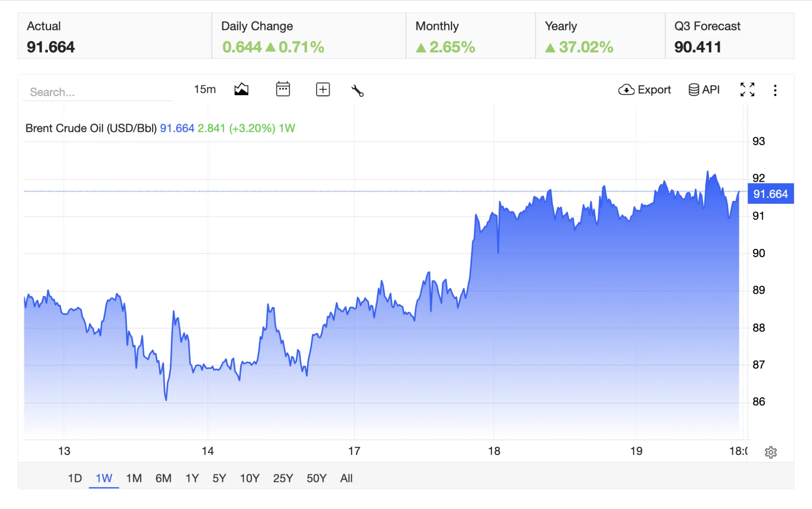Viewport: 812px width, 509px height.
Task: Show All historical data range
Action: coord(346,478)
